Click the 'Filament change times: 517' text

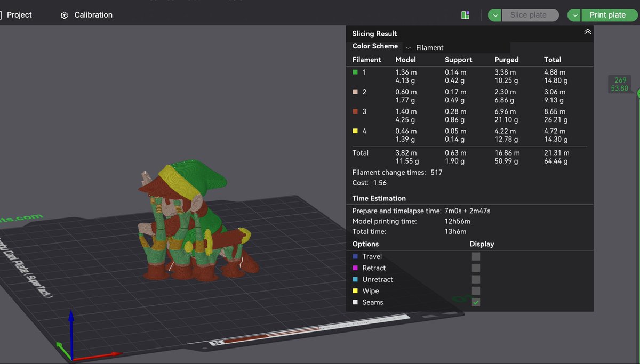(x=397, y=173)
